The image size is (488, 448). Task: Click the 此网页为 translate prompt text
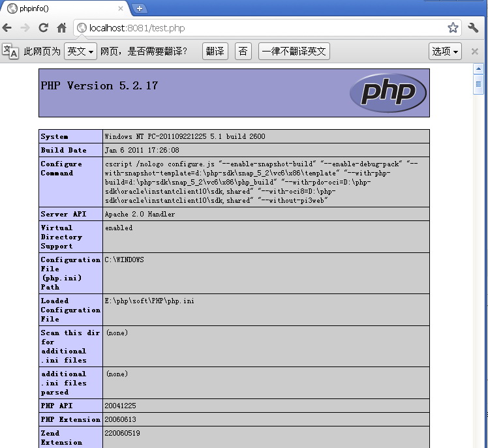click(x=42, y=51)
